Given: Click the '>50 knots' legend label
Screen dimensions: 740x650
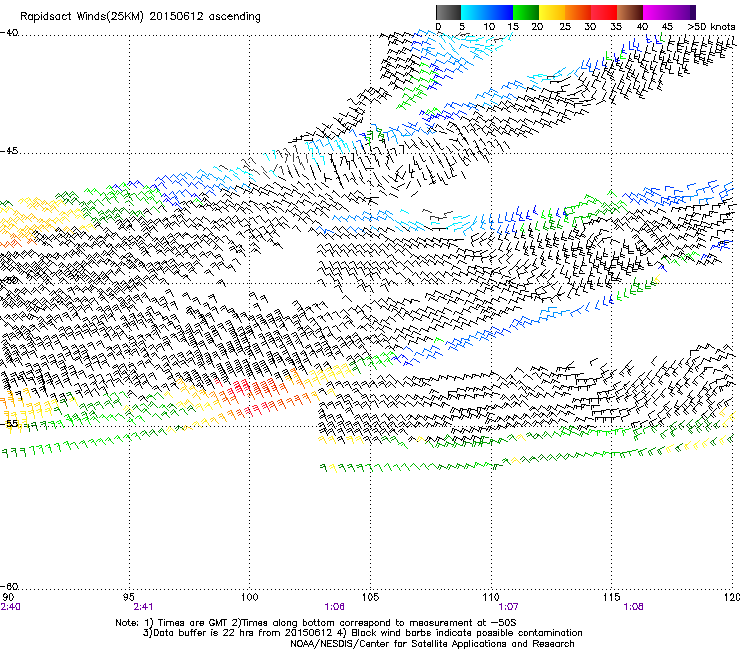Looking at the screenshot, I should pyautogui.click(x=711, y=26).
